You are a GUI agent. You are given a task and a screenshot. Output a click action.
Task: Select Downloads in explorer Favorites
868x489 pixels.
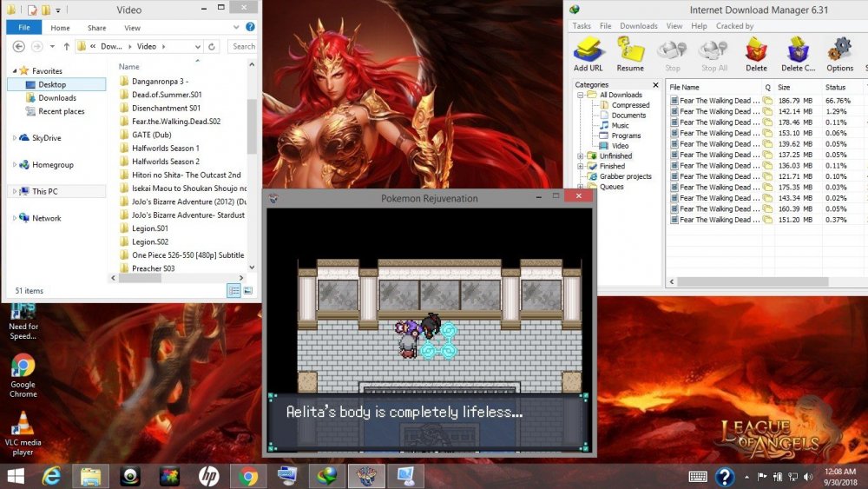coord(57,98)
